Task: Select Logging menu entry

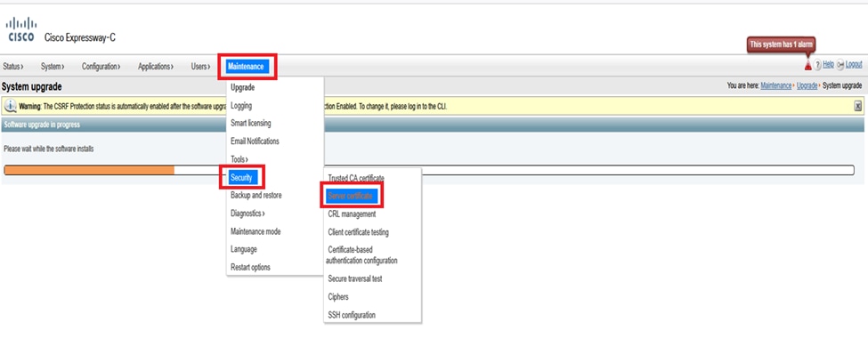Action: [x=241, y=105]
